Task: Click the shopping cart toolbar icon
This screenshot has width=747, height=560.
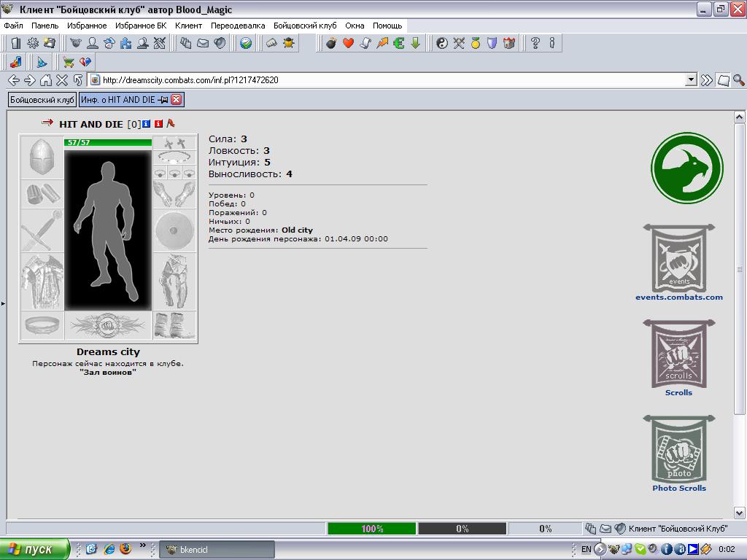Action: (x=69, y=62)
